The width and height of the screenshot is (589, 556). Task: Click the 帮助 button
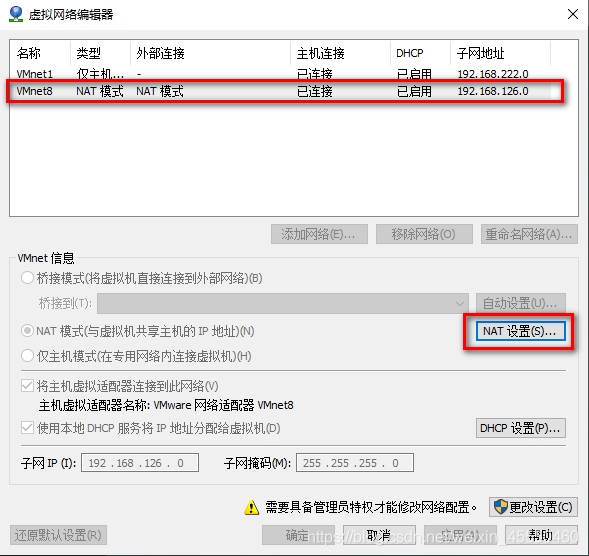(541, 535)
